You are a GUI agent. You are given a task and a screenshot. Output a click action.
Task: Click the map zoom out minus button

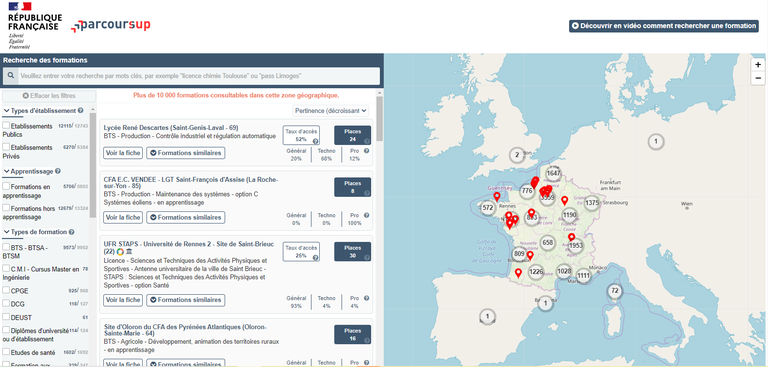[x=758, y=78]
